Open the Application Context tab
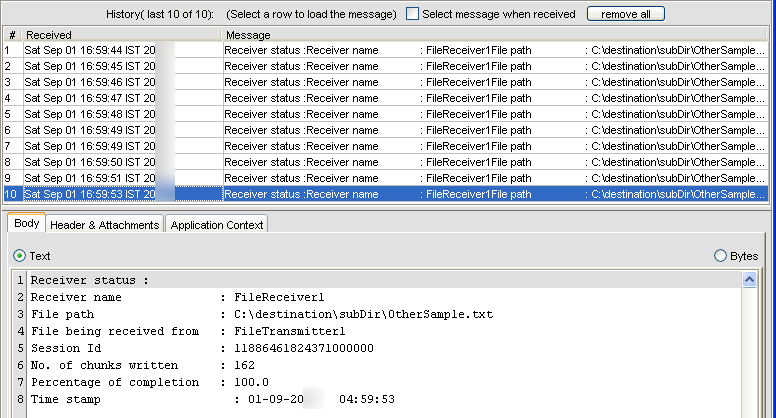 pos(217,225)
